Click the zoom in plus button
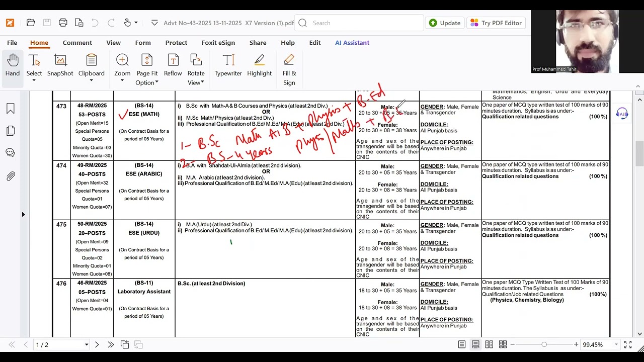 click(576, 344)
